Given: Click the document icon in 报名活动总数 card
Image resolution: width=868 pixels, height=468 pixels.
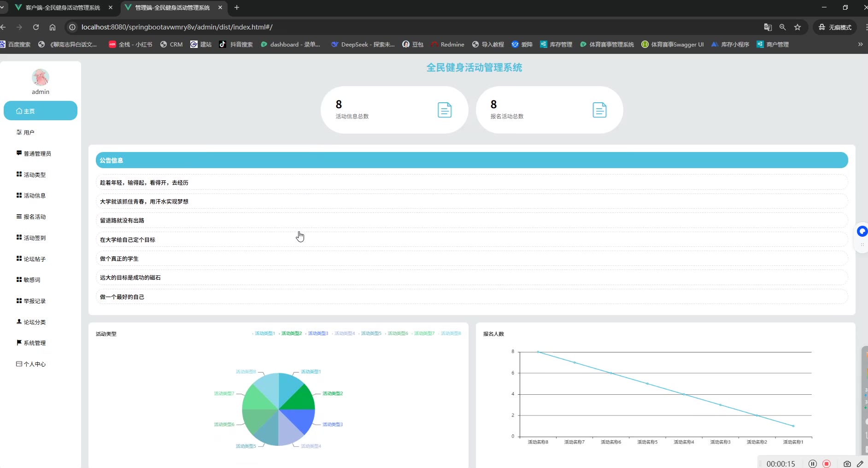Looking at the screenshot, I should click(x=599, y=110).
